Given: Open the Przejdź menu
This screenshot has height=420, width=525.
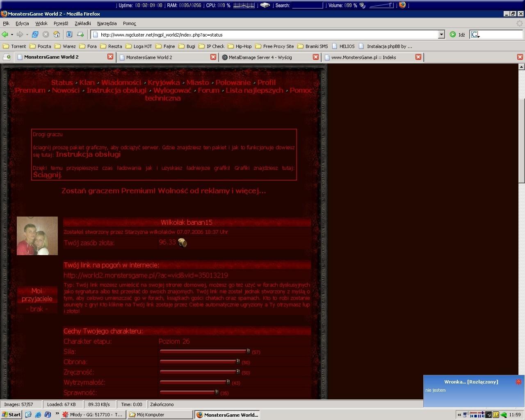Looking at the screenshot, I should point(61,23).
